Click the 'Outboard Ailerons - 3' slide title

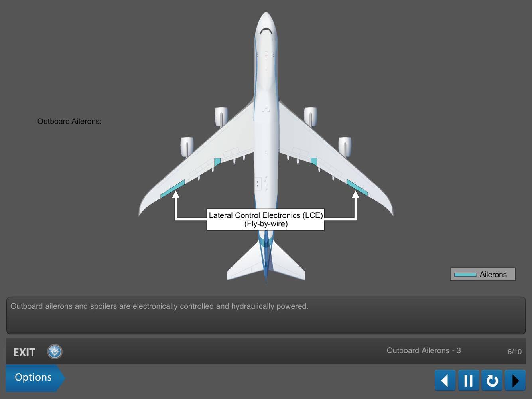[424, 350]
